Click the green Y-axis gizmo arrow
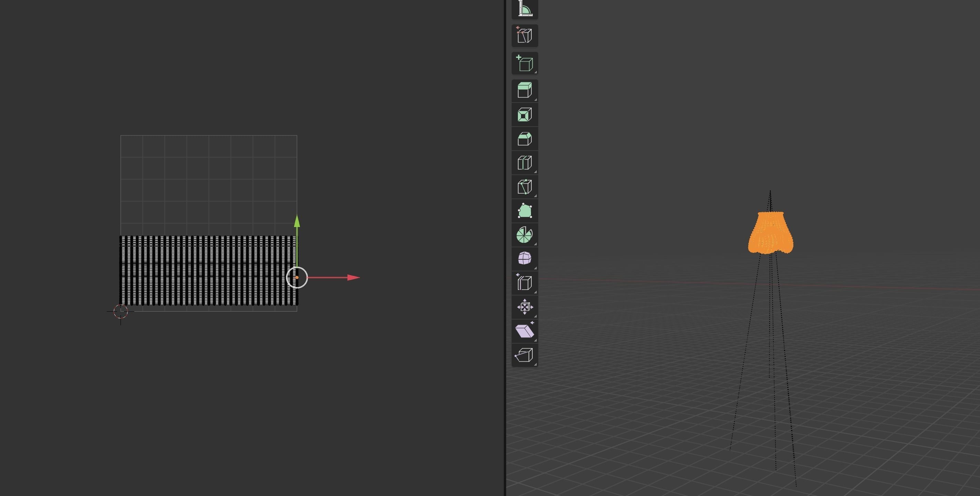Screen dimensions: 980x496 297,222
